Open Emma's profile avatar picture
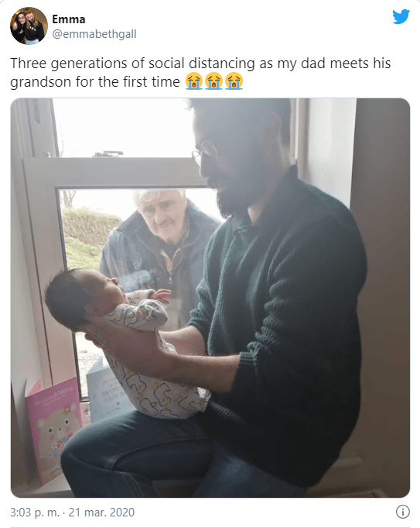The image size is (420, 528). 29,26
